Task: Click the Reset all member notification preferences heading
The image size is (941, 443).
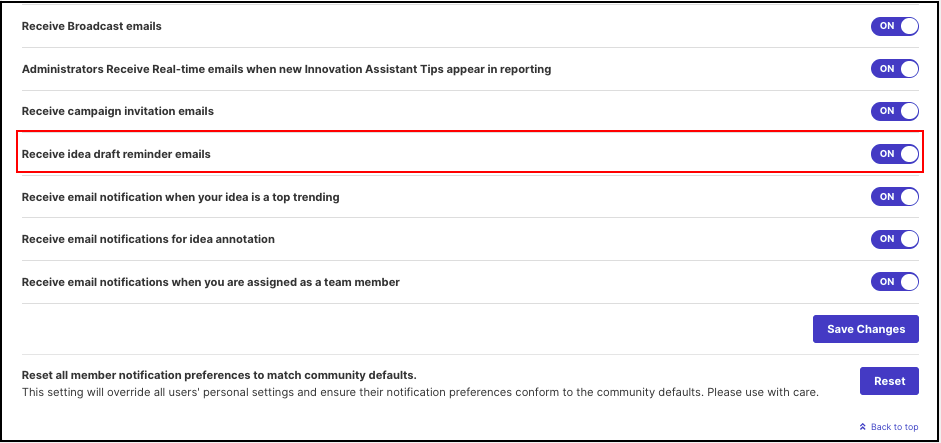Action: point(219,375)
